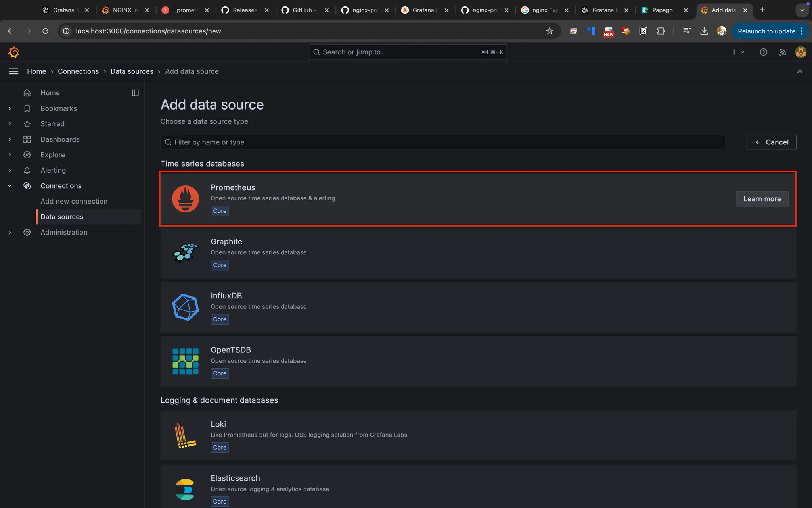Viewport: 812px width, 508px height.
Task: Click the Cancel button
Action: click(x=771, y=142)
